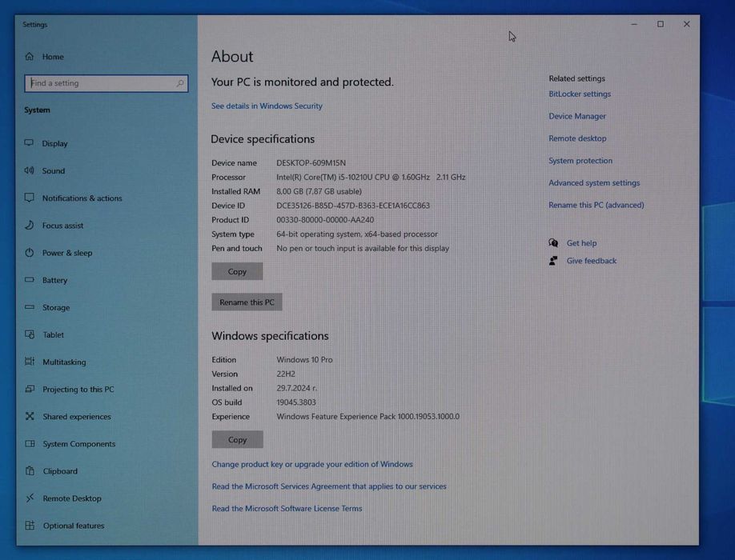Click the Projecting to this PC icon

pyautogui.click(x=30, y=389)
